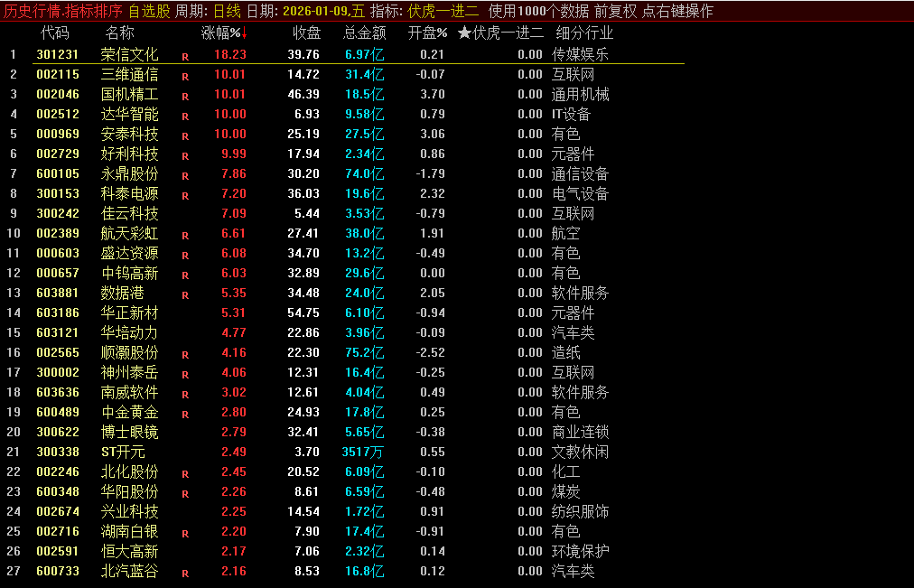The image size is (914, 588).
Task: Click the 历史行情.指标排序 title text
Action: [63, 11]
